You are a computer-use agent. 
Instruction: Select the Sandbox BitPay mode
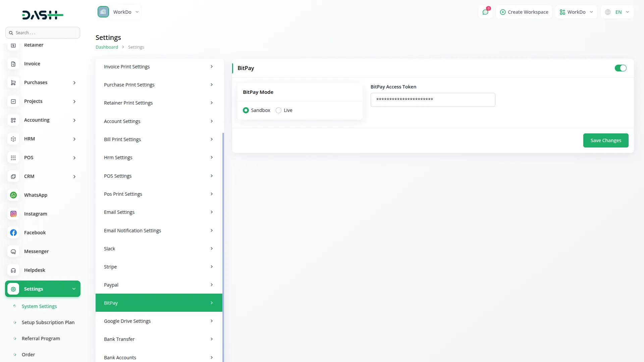[246, 110]
